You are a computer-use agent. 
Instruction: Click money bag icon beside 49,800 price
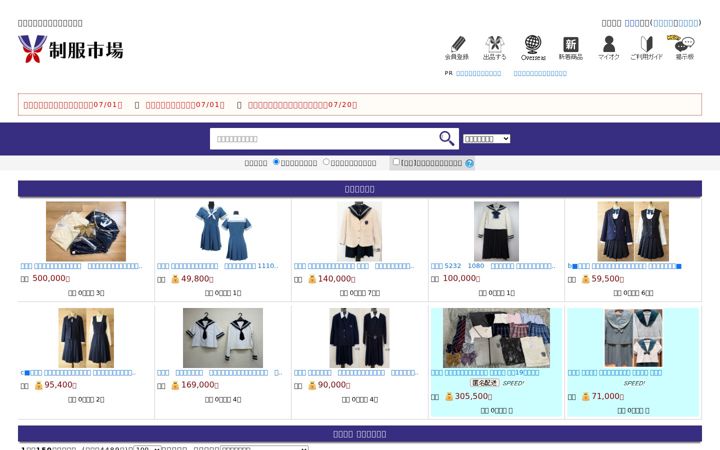pos(175,279)
